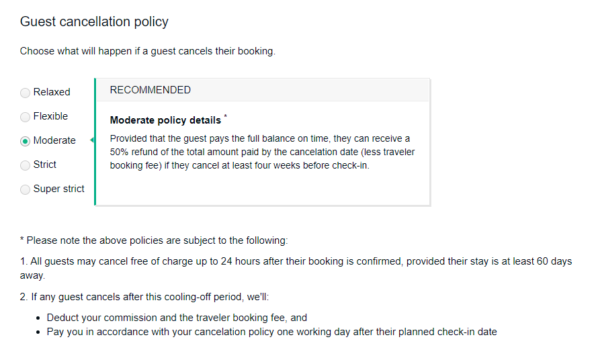Click the "Choose what will happen" instruction text
Screen dimensions: 598x364
pyautogui.click(x=147, y=51)
